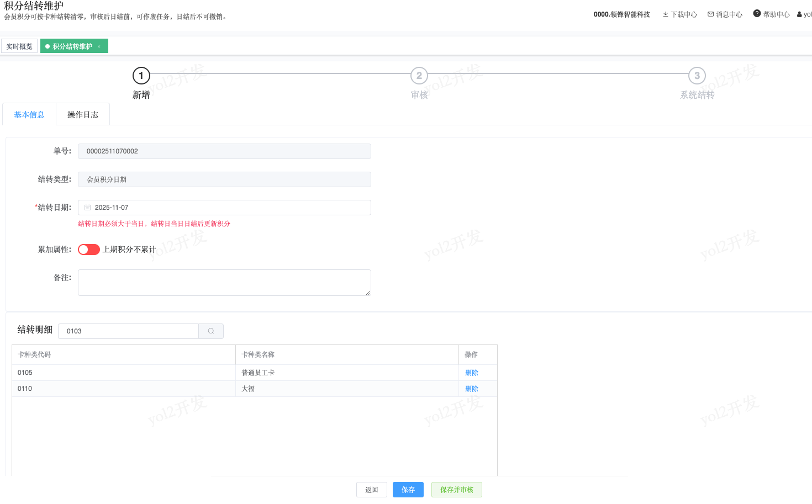The height and width of the screenshot is (504, 812).
Task: Click the 卡种类名称 column header
Action: [347, 355]
